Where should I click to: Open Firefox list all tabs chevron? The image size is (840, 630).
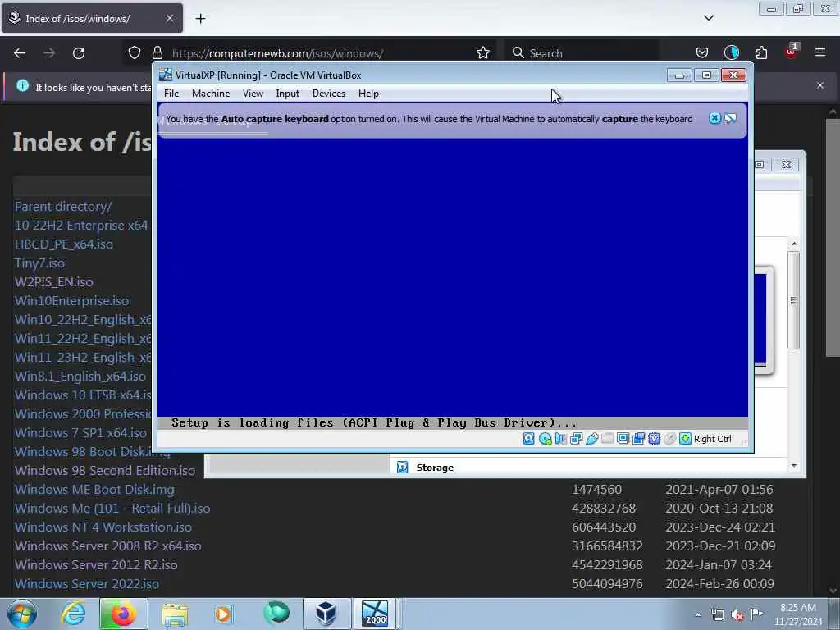708,18
